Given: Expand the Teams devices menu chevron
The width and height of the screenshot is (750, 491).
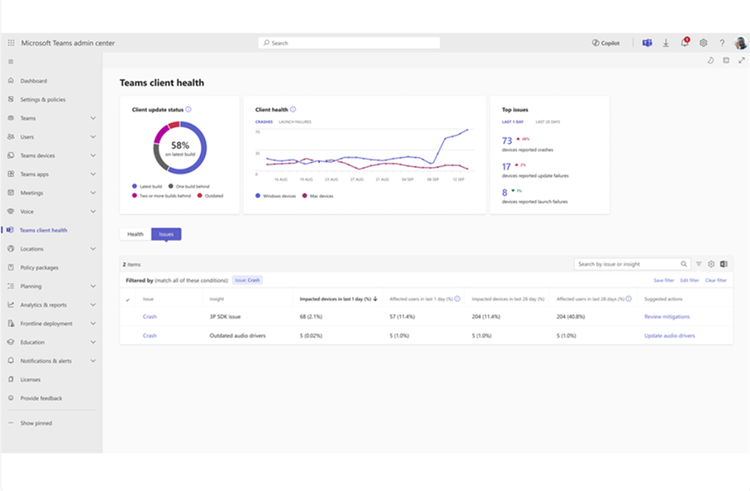Looking at the screenshot, I should coord(93,155).
